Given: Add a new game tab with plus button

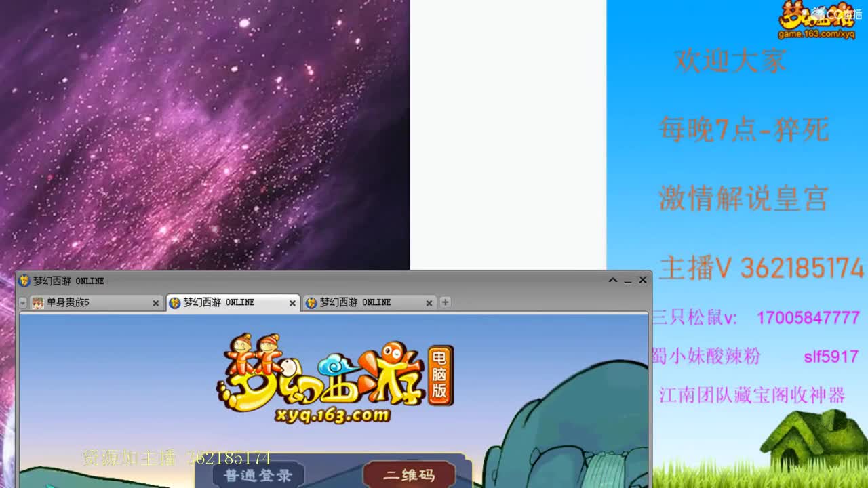Looking at the screenshot, I should [x=445, y=302].
